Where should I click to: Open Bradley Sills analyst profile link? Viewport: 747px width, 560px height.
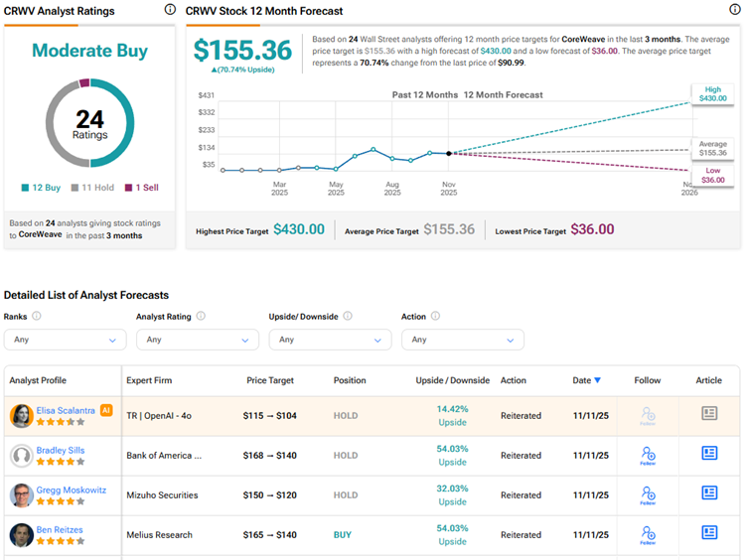(x=61, y=450)
